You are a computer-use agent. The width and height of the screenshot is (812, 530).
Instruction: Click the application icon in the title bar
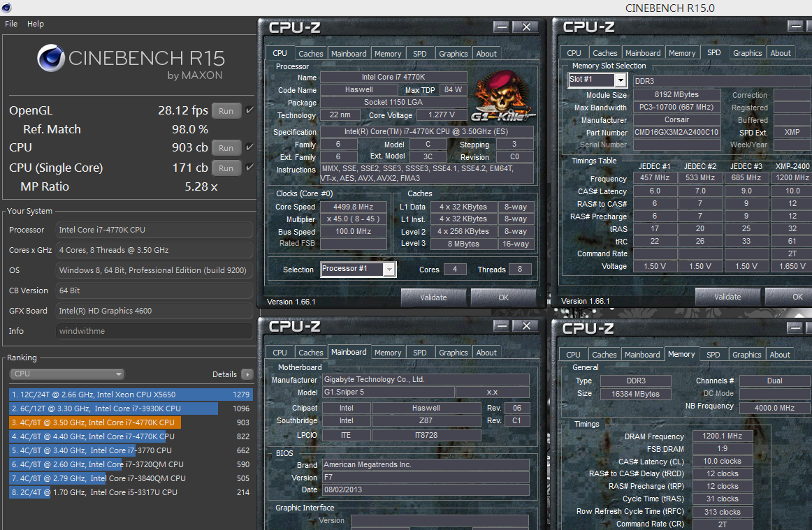[7, 8]
